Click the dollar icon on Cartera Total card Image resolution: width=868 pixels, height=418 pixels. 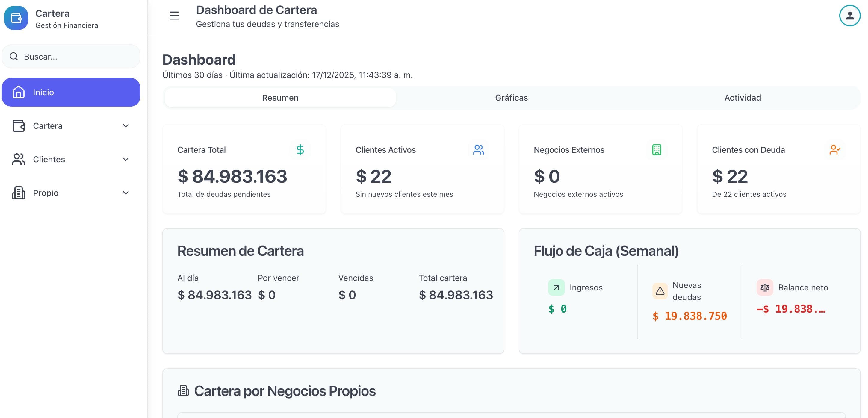(x=300, y=150)
